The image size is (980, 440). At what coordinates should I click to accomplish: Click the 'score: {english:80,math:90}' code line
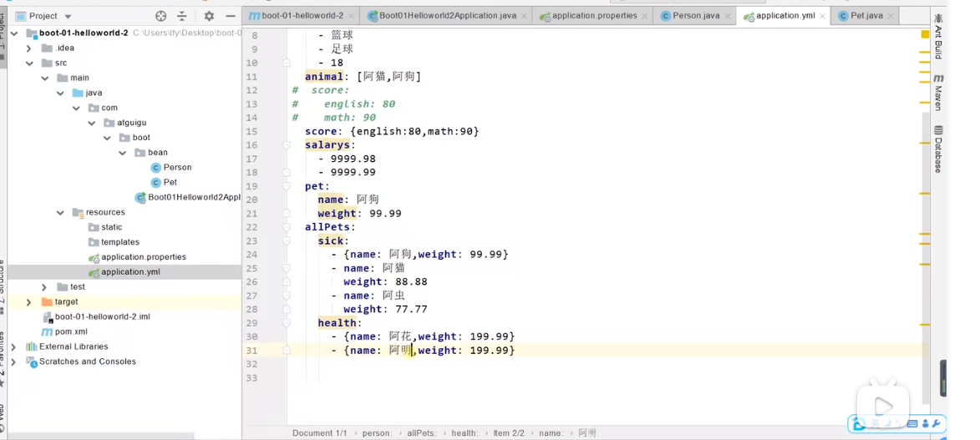(392, 131)
